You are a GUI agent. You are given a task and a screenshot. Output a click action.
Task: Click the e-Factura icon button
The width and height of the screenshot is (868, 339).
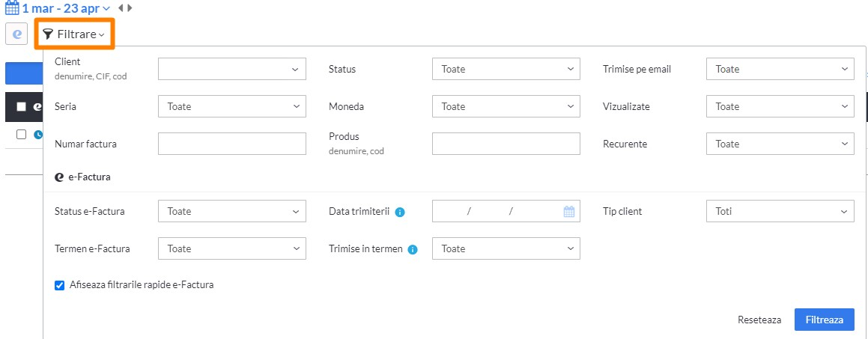pos(16,34)
